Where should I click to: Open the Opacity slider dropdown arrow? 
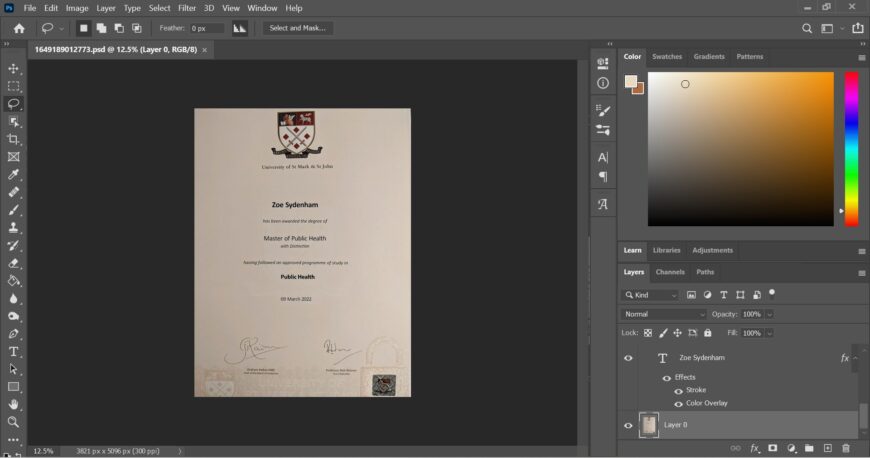coord(770,314)
